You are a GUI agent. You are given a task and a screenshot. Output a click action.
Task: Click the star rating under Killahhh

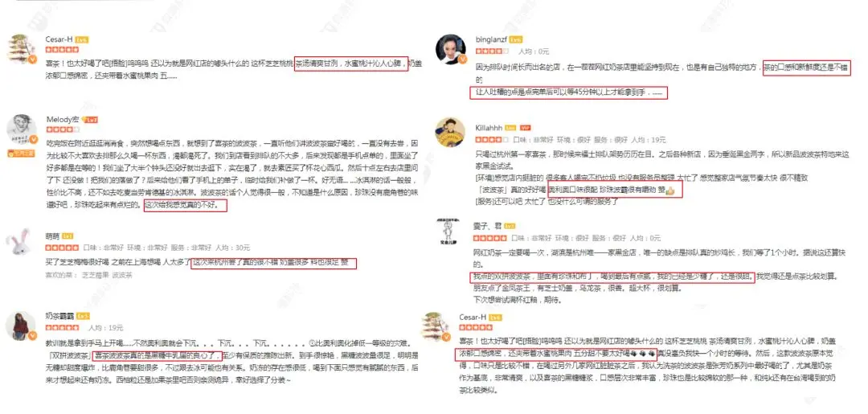(x=492, y=138)
